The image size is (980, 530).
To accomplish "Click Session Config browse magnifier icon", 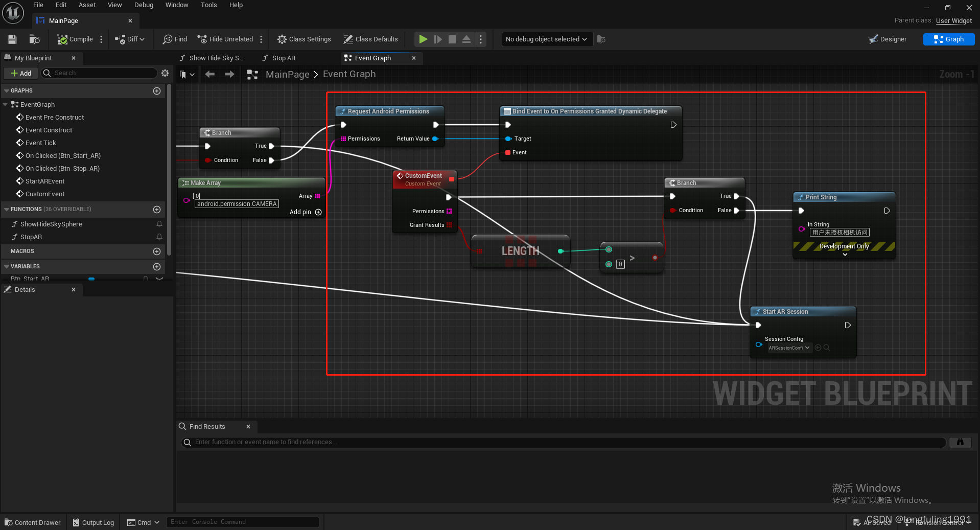I will 827,348.
